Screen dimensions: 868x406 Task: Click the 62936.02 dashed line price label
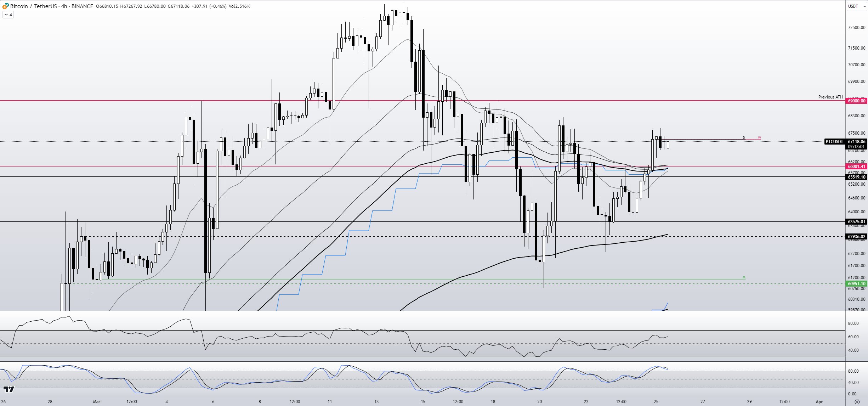(x=856, y=236)
